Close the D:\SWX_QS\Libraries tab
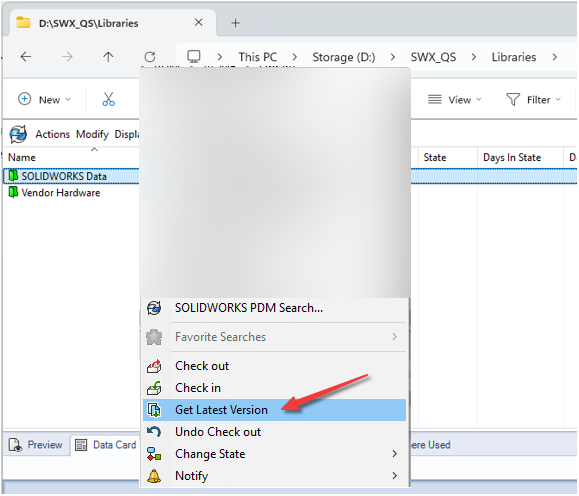 [199, 23]
